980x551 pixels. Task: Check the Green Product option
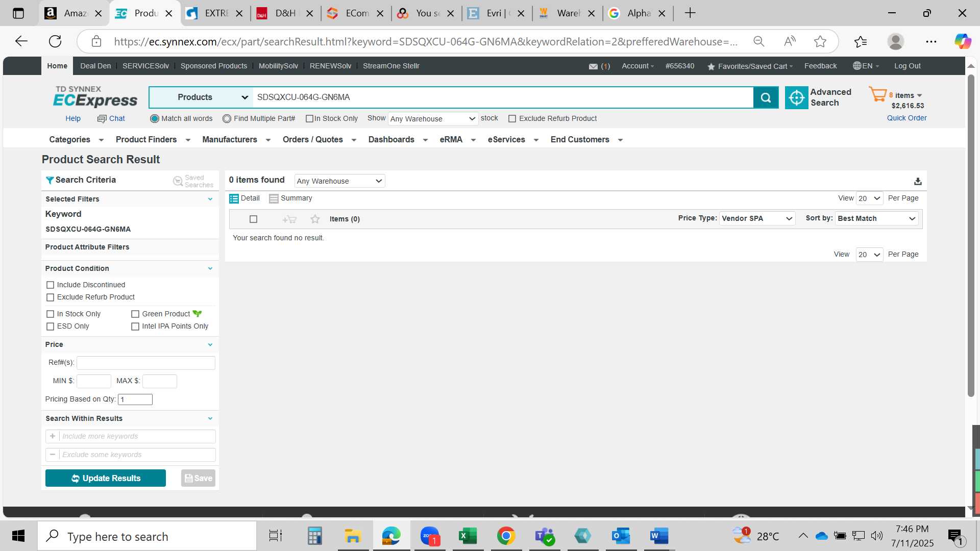point(135,314)
